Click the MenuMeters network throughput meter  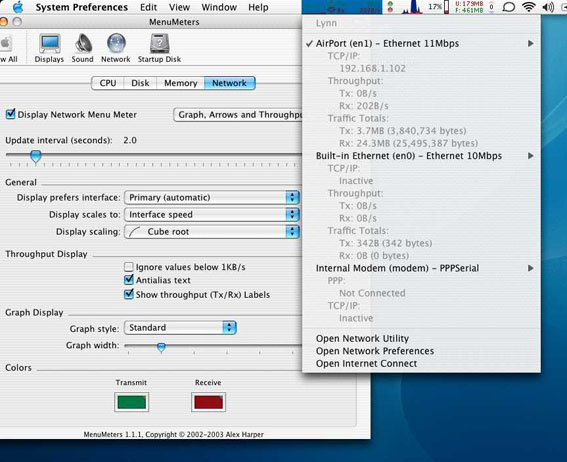tap(342, 7)
